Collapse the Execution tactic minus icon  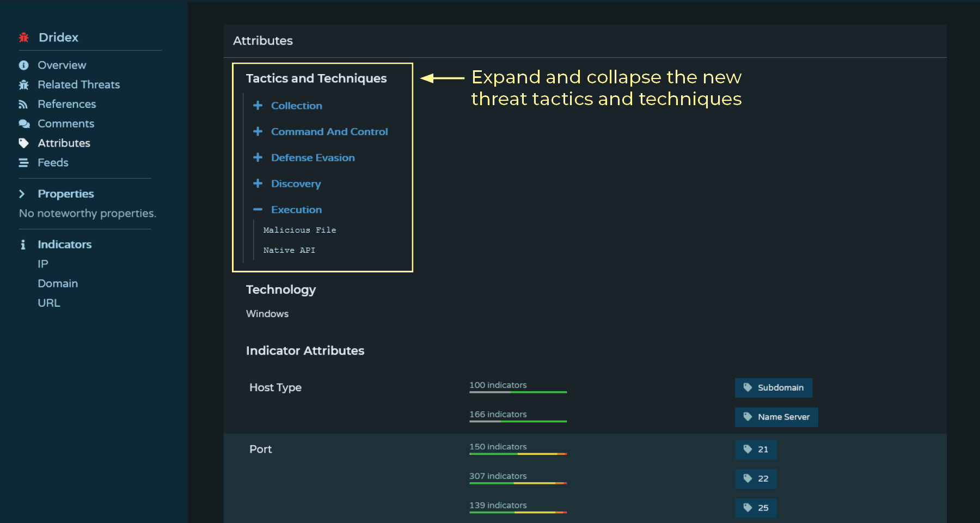[258, 209]
